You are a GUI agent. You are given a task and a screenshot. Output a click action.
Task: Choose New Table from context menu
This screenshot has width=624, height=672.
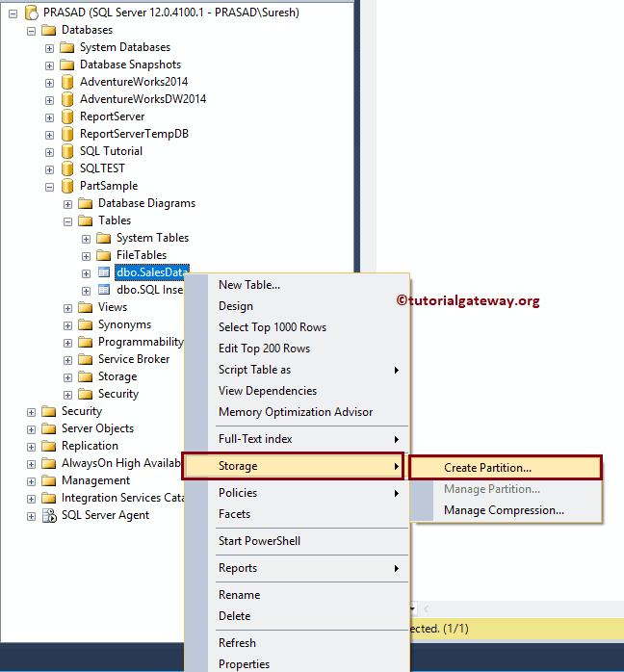coord(298,285)
